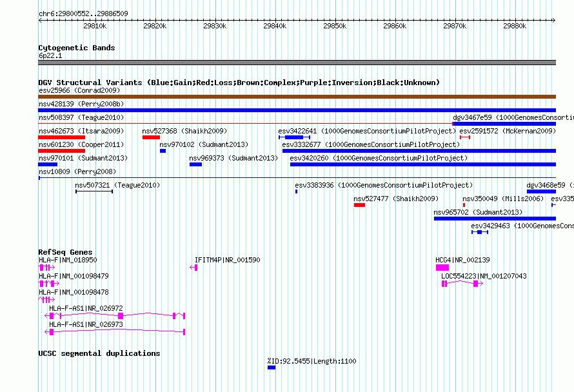Select the esv3383936 tiny blue marker
574x392 pixels.
tap(296, 191)
